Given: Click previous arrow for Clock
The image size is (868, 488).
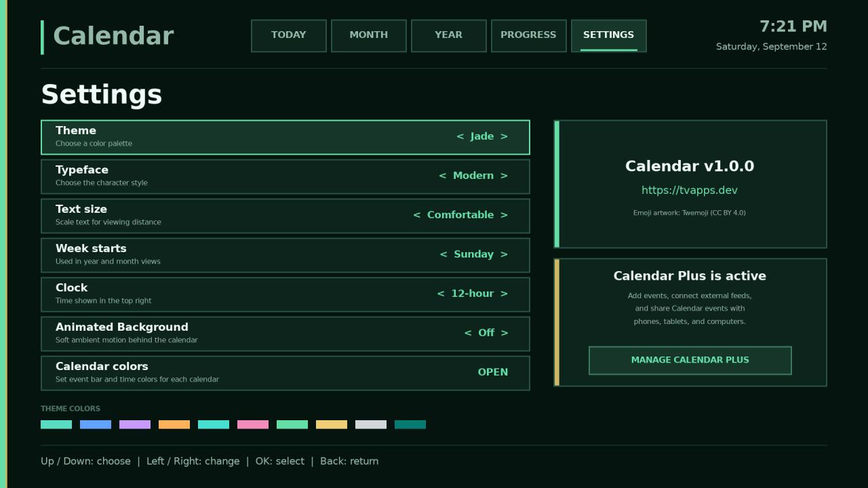Looking at the screenshot, I should coord(441,294).
